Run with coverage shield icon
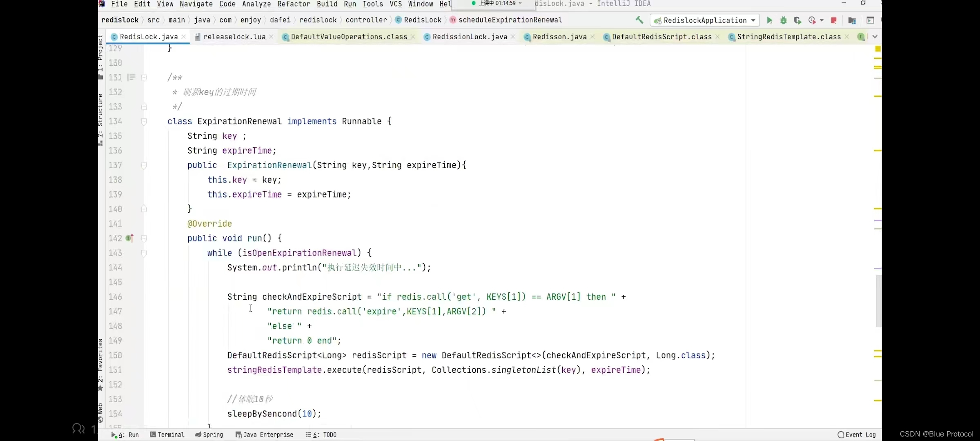The image size is (980, 441). (797, 20)
